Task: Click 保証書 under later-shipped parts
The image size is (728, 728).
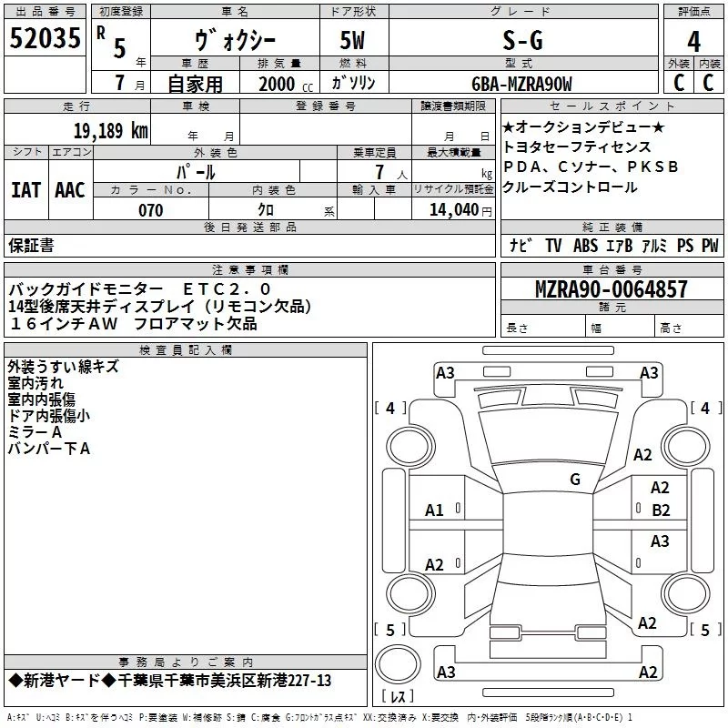Action: [31, 245]
